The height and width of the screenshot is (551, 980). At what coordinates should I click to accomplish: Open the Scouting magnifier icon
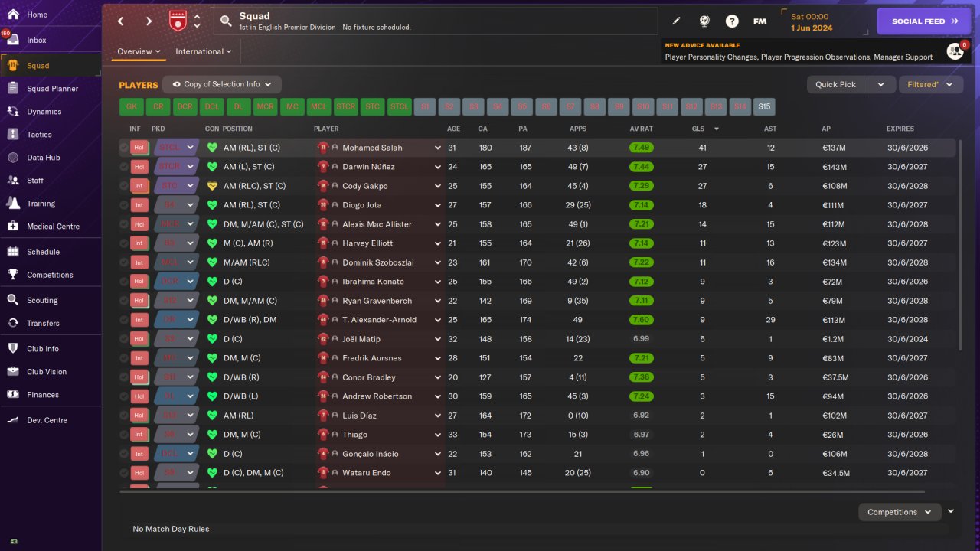pyautogui.click(x=13, y=300)
